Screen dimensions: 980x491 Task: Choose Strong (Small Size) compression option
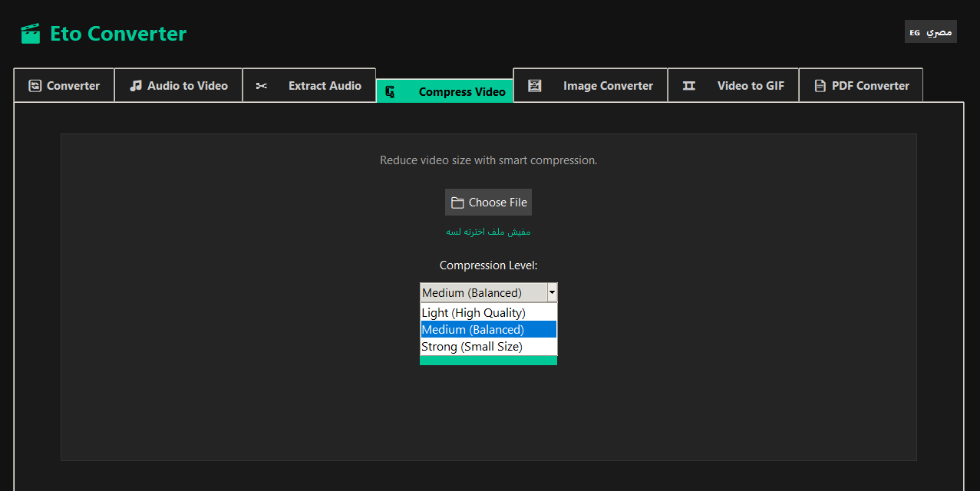488,346
